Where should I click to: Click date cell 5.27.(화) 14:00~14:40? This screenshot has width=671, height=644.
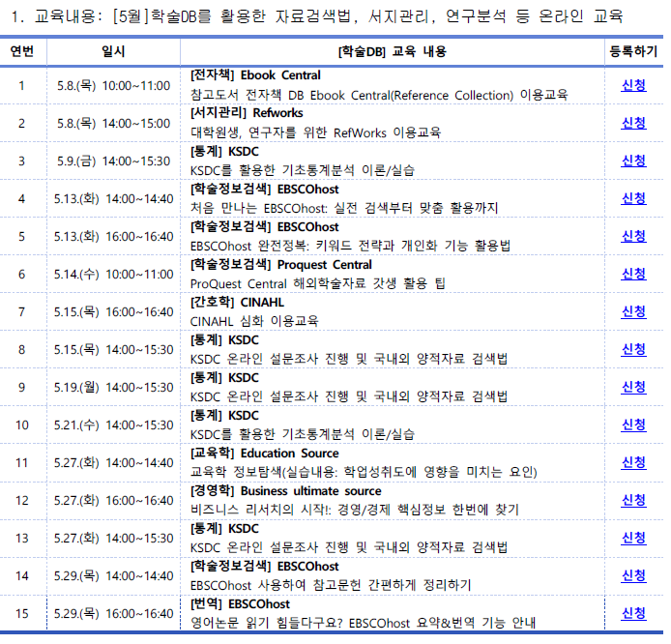[113, 462]
